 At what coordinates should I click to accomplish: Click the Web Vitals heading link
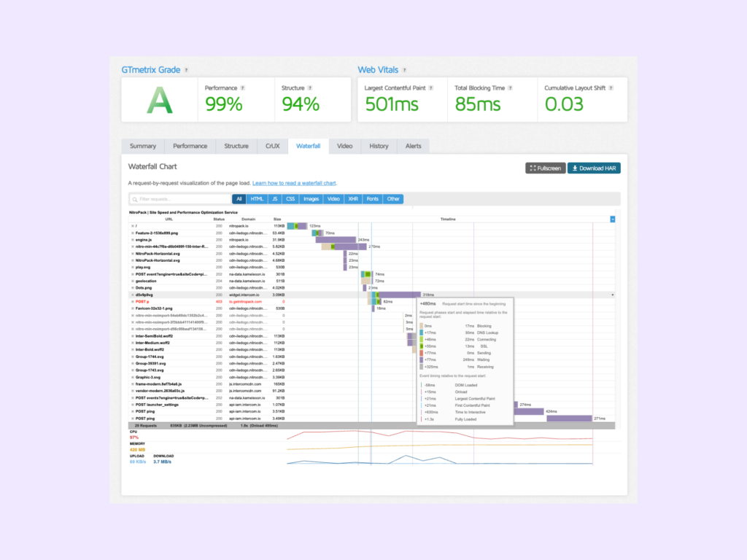pos(378,70)
